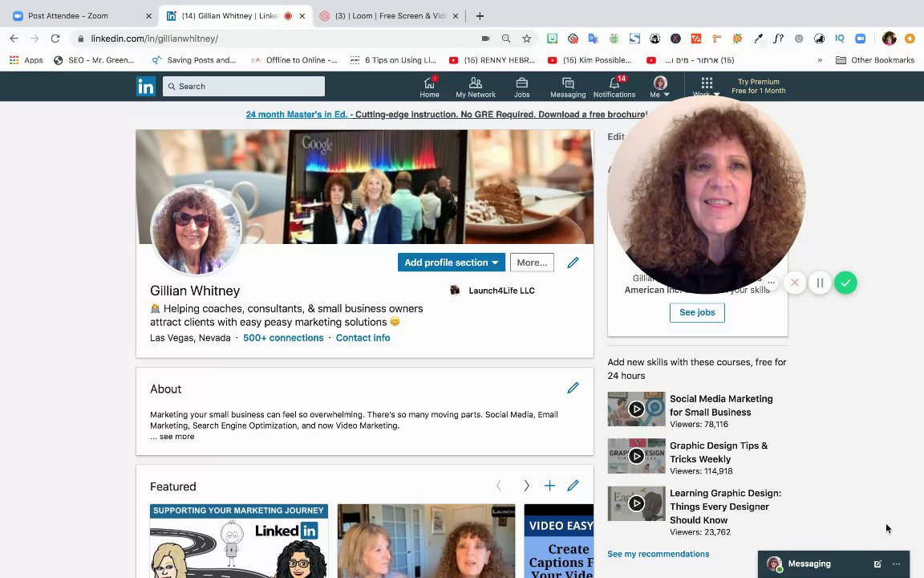Screen dimensions: 924x578
Task: Play the Learning Graphic Design course thumbnail
Action: 636,503
